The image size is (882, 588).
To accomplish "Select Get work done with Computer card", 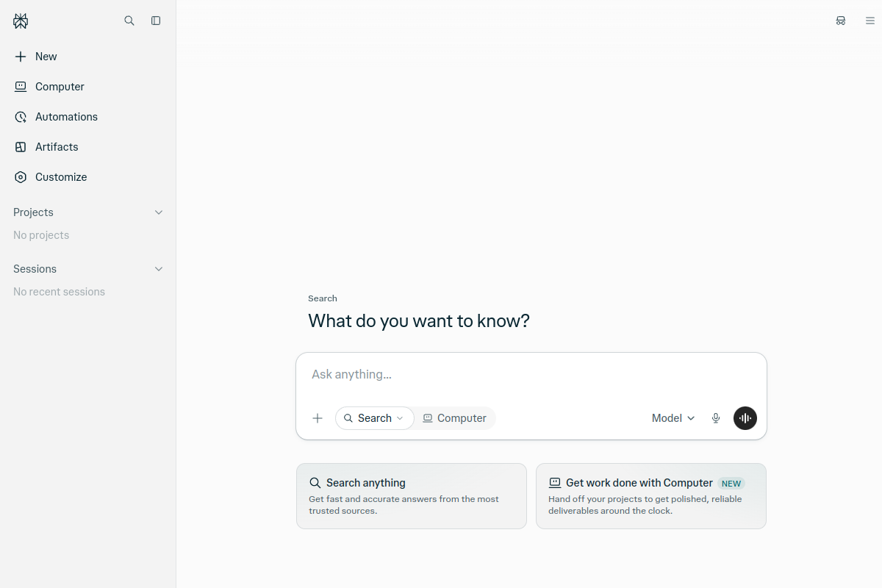I will pos(651,496).
